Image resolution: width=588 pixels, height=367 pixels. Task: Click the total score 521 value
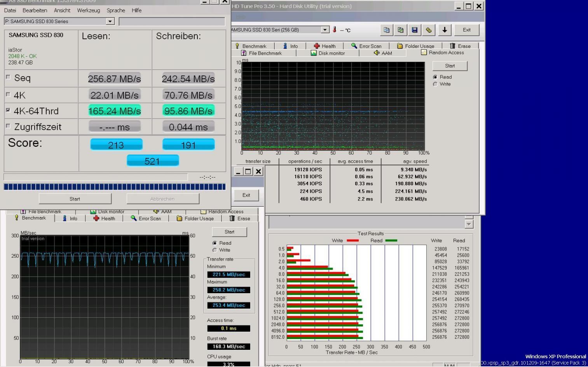tap(153, 161)
